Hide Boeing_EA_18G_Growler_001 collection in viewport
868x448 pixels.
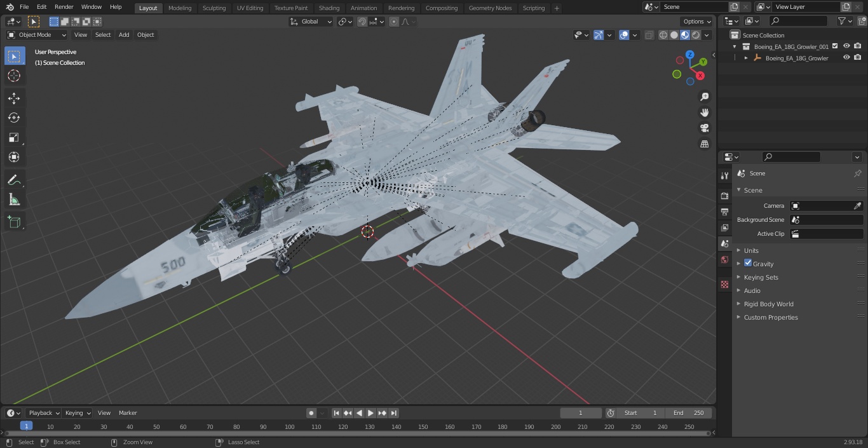(x=846, y=46)
